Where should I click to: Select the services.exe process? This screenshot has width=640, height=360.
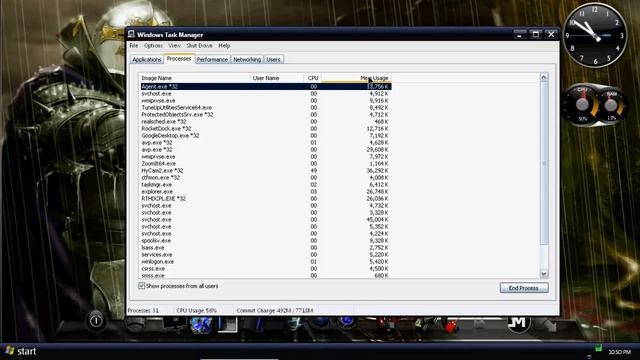point(266,255)
